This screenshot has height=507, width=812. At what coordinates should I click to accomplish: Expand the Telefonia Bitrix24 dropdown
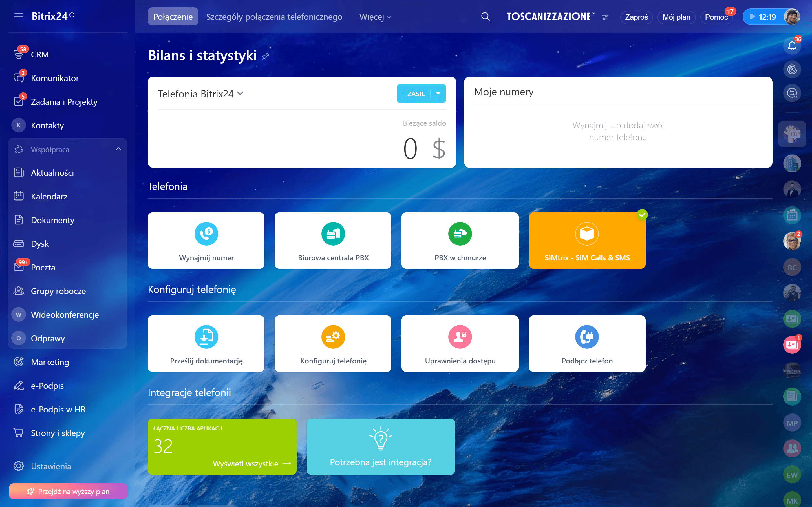pos(240,94)
